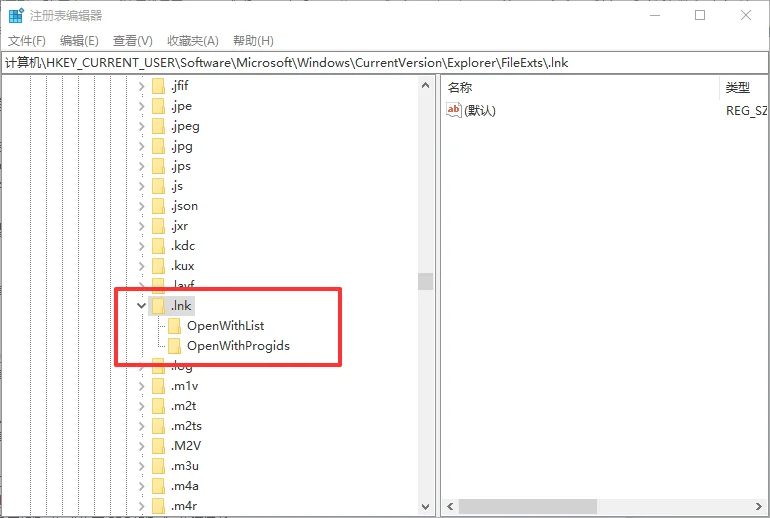Select the .M2V folder icon
This screenshot has height=518, width=770.
click(158, 446)
